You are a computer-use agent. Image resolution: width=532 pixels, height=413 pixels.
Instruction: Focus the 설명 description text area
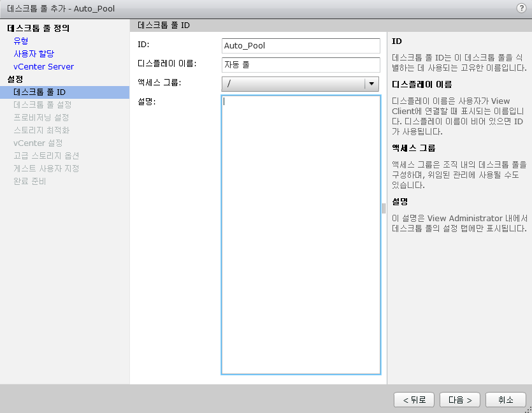[x=301, y=235]
